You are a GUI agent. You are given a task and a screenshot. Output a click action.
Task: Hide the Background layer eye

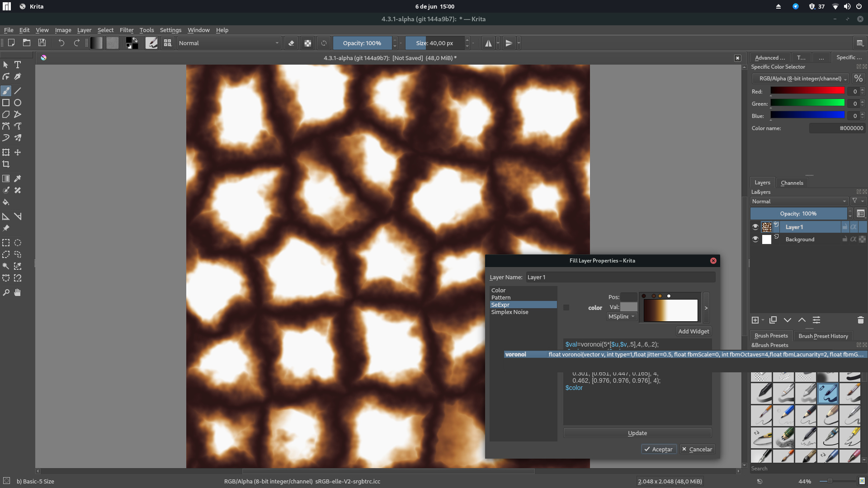pos(755,239)
